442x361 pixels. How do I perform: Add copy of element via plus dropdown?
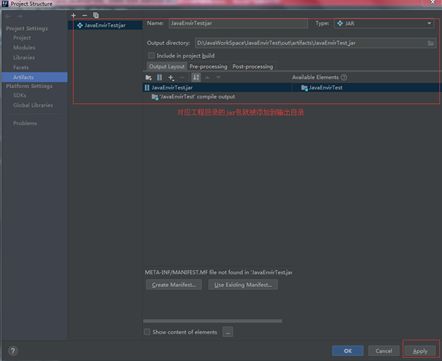[x=171, y=78]
